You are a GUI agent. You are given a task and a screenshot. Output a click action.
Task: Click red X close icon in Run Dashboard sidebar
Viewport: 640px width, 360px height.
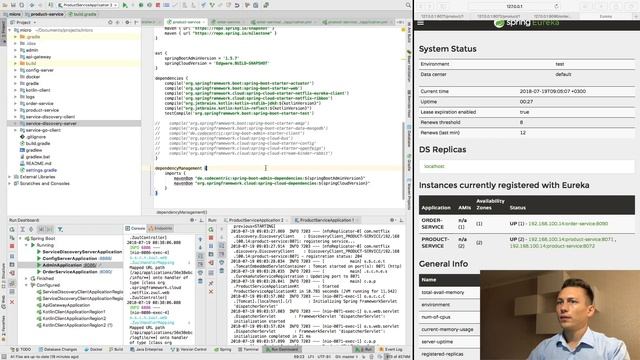tap(12, 302)
